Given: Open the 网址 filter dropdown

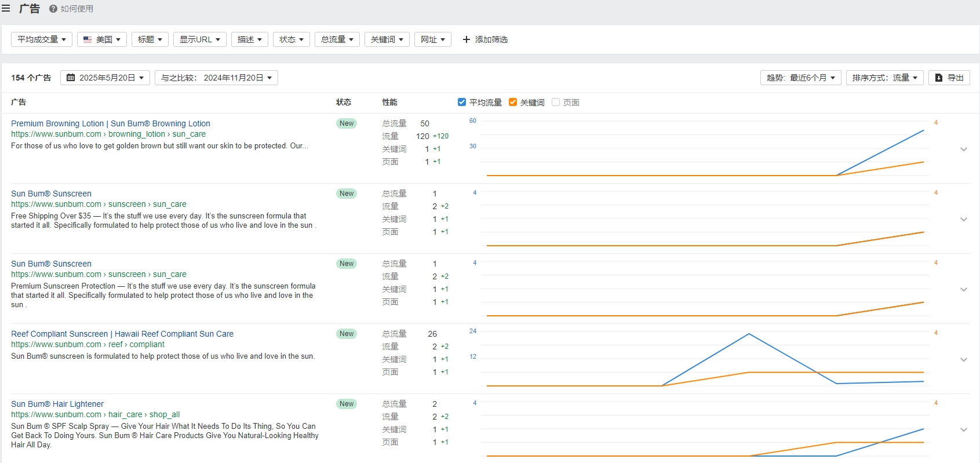Looking at the screenshot, I should (x=433, y=39).
